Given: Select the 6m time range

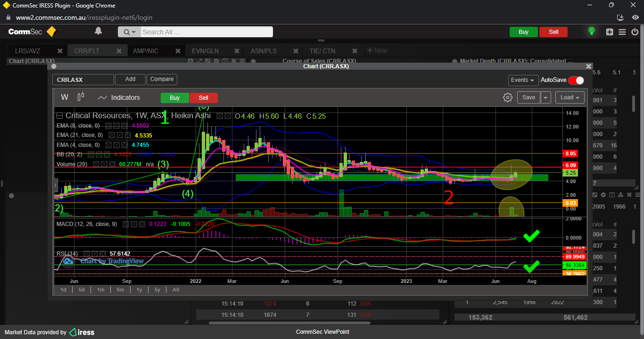Looking at the screenshot, I should tap(120, 290).
